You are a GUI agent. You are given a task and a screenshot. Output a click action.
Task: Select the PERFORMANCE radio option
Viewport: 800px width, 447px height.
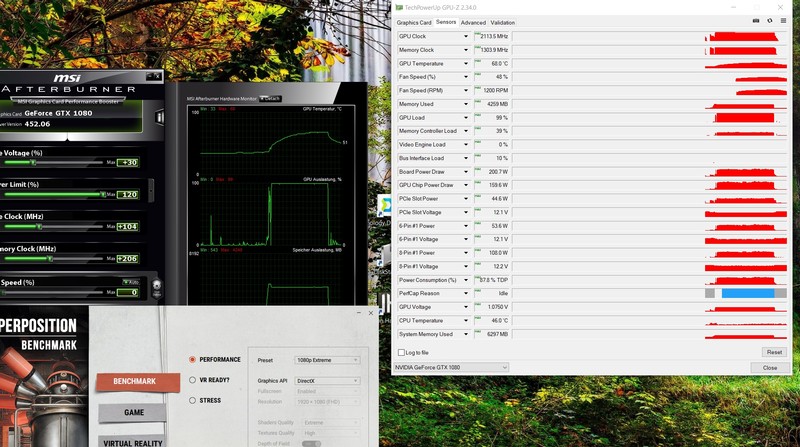(192, 360)
